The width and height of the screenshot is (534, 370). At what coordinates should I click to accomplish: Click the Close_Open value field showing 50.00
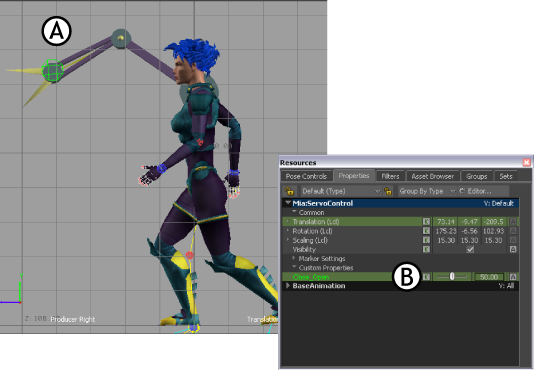[489, 277]
